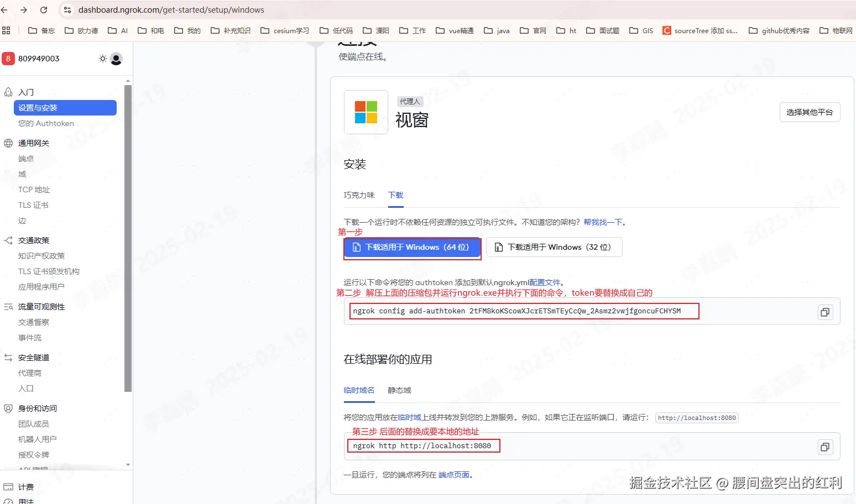Open the java bookmark folder
The width and height of the screenshot is (856, 504).
(x=497, y=30)
